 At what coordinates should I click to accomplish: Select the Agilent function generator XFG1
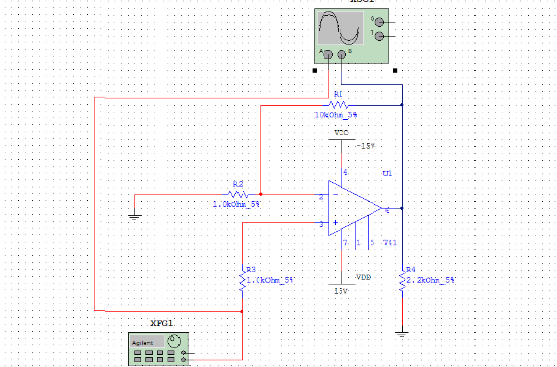tap(158, 349)
